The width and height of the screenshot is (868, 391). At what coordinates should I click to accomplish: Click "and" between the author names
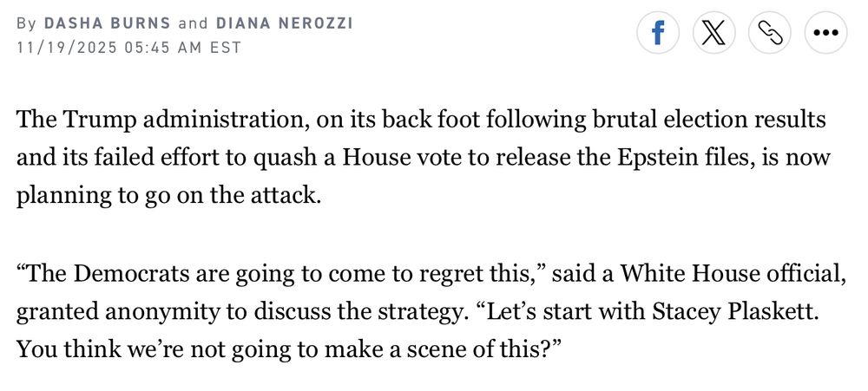(x=194, y=23)
